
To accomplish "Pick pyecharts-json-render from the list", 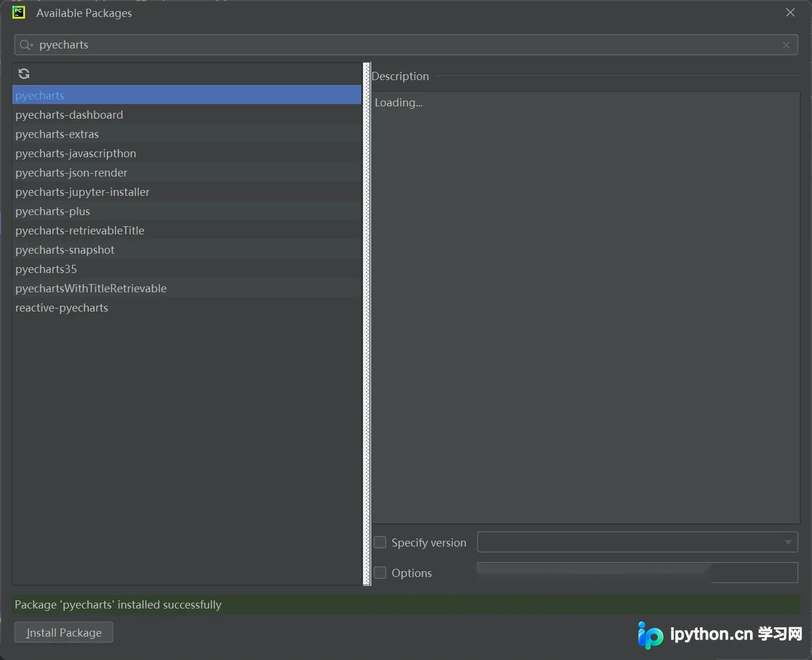I will click(x=187, y=172).
